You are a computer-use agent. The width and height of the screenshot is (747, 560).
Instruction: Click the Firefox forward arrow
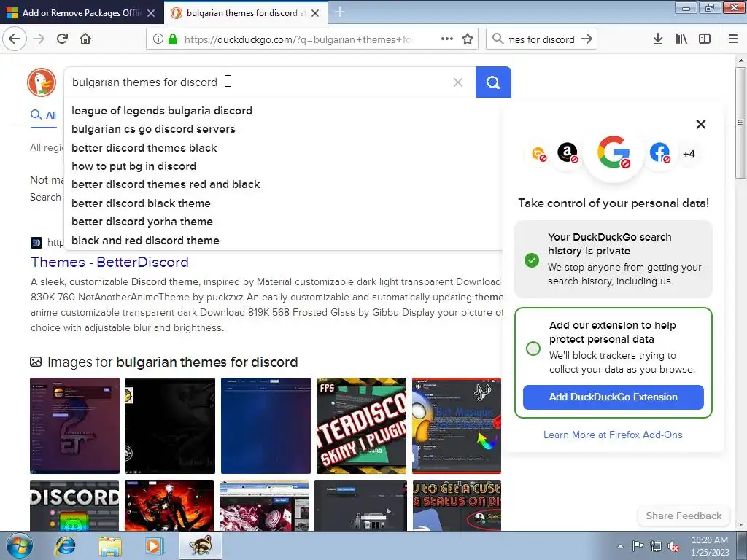click(x=39, y=39)
